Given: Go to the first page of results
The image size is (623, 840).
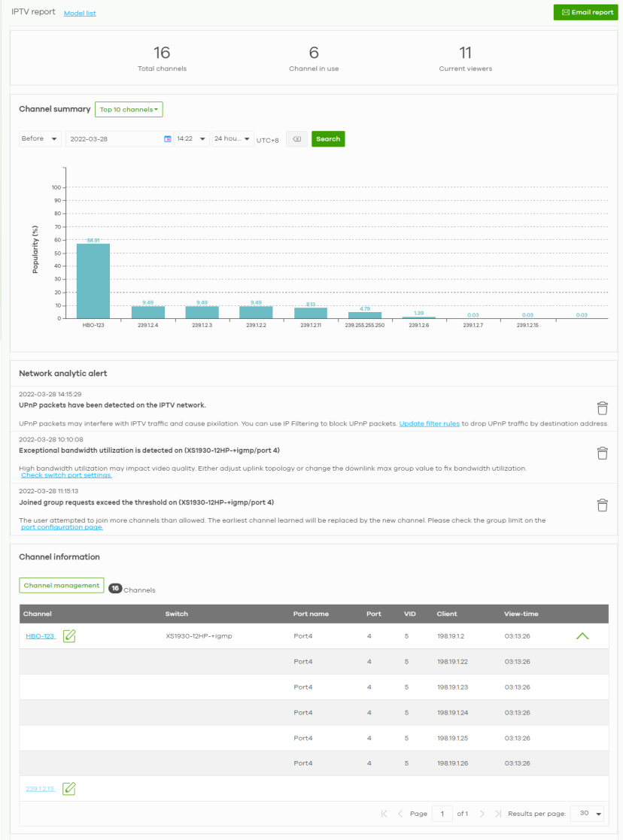Looking at the screenshot, I should point(384,814).
